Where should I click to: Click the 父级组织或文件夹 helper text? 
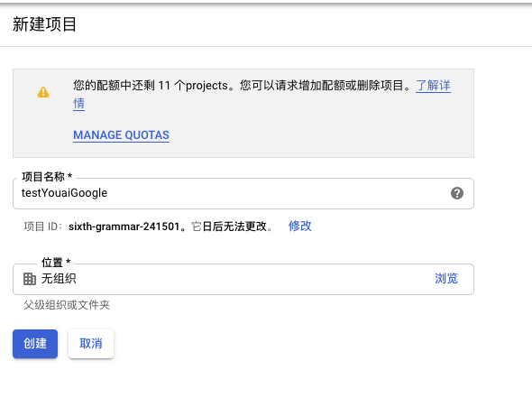[67, 305]
